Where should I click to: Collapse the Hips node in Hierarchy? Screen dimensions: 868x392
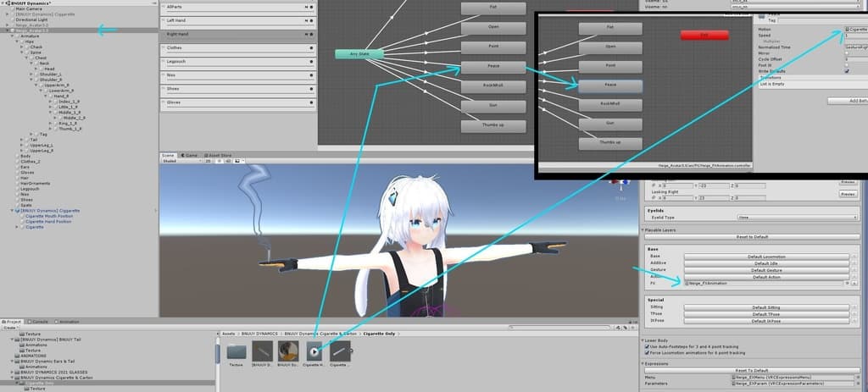tap(18, 41)
